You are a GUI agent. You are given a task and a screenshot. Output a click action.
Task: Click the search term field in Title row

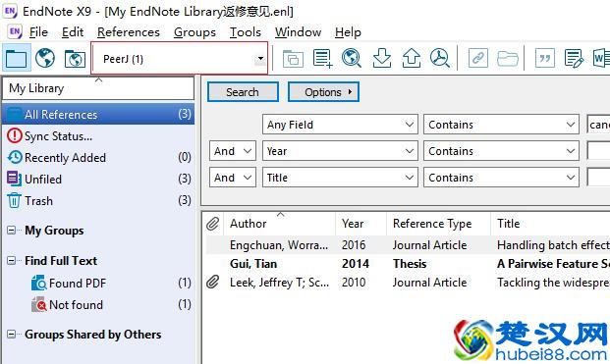[598, 178]
